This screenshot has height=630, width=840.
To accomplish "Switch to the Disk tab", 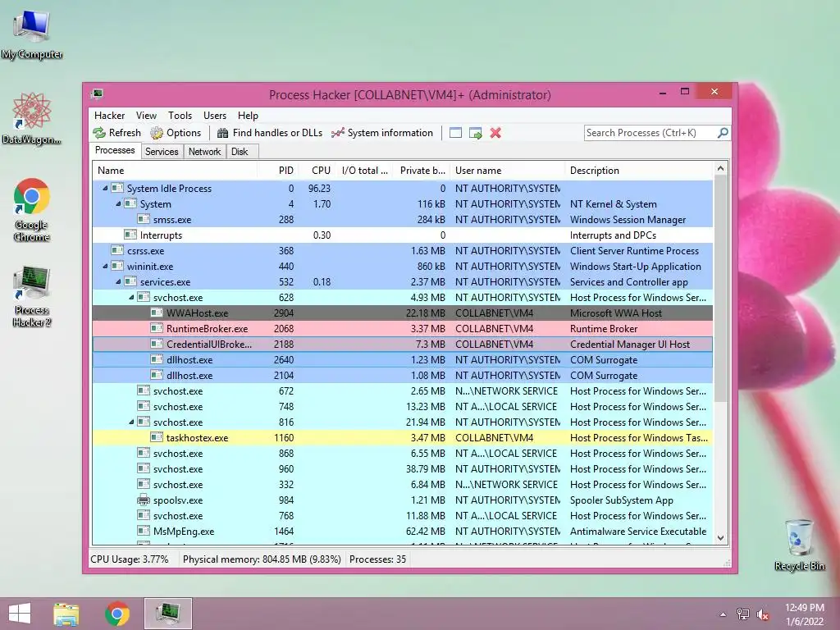I will [240, 152].
